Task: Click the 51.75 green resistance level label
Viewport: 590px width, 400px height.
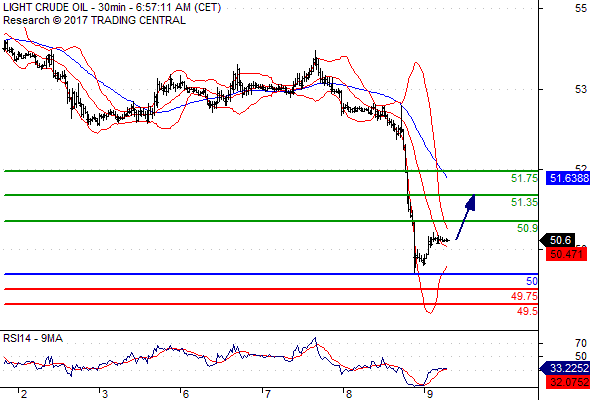Action: 524,178
